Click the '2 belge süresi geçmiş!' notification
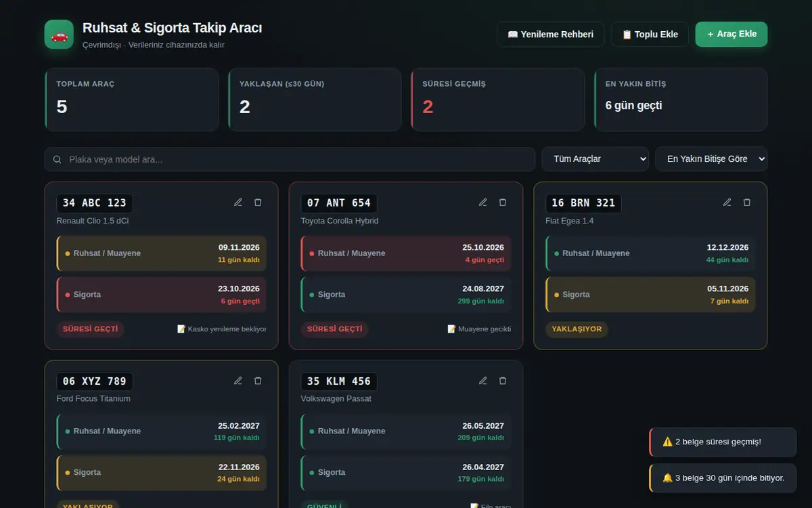 (723, 442)
